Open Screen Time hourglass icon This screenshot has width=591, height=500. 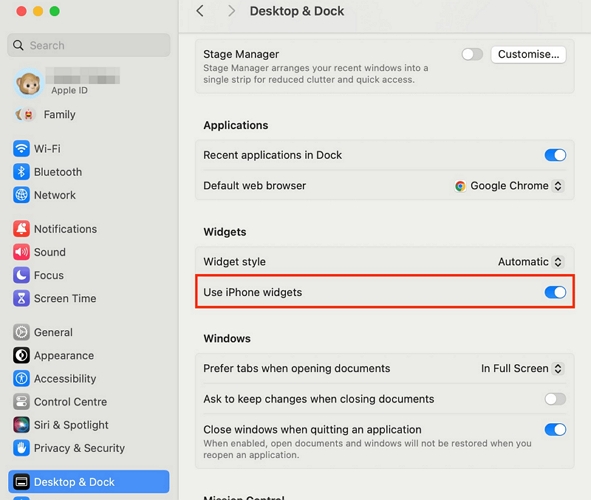21,298
